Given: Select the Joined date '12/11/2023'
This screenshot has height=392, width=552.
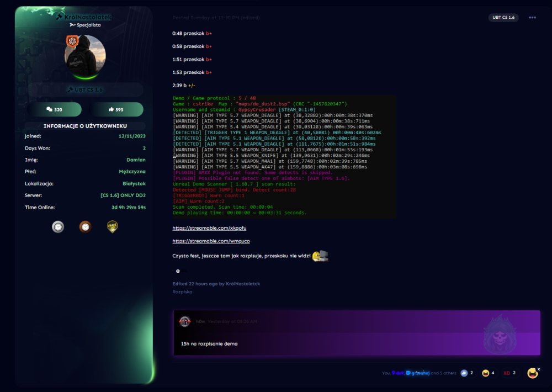Looking at the screenshot, I should (x=132, y=136).
